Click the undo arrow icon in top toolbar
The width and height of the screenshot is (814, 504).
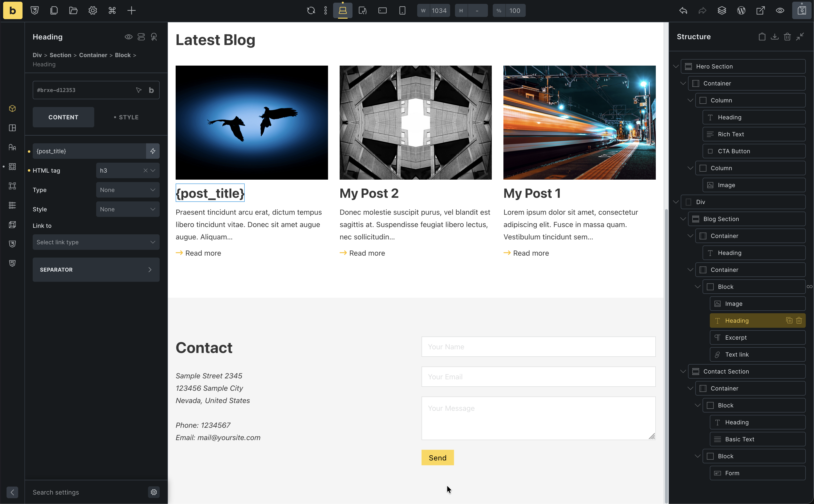pos(683,11)
